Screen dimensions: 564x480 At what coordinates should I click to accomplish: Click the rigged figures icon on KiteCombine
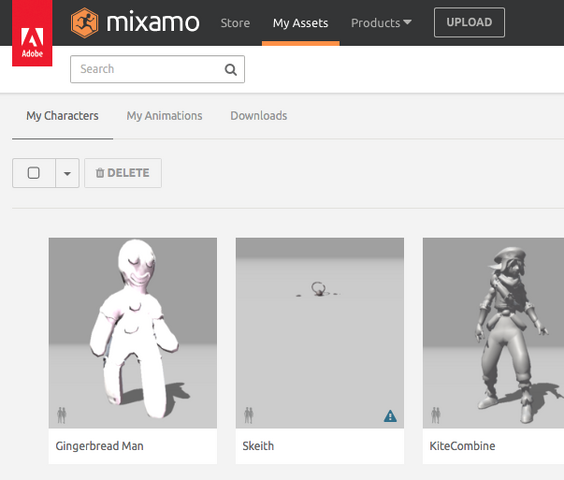pyautogui.click(x=436, y=415)
